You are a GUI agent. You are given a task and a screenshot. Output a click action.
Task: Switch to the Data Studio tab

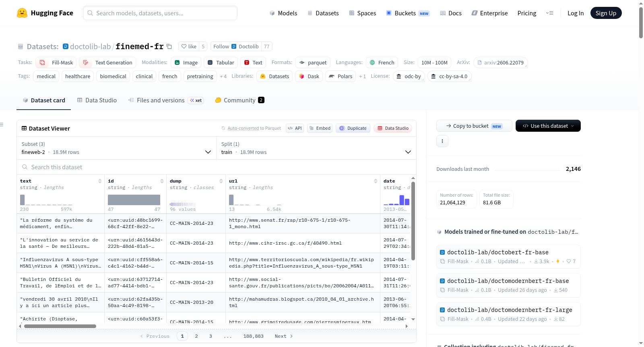(x=97, y=100)
